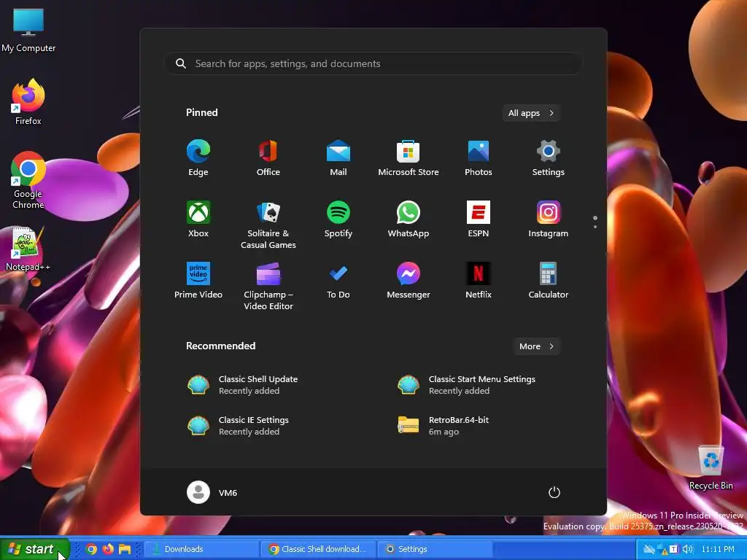Viewport: 747px width, 560px height.
Task: Click the XP-style start button
Action: coord(35,549)
